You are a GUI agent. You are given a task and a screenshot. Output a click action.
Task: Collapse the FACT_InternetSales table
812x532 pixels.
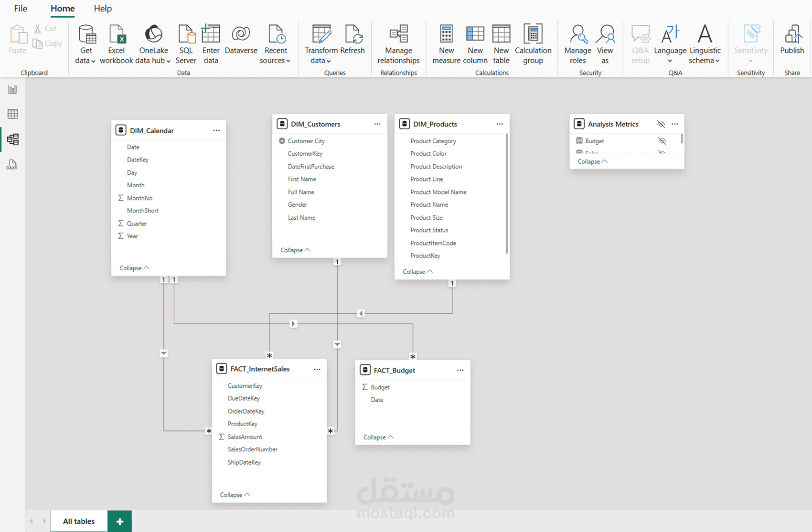pyautogui.click(x=235, y=495)
